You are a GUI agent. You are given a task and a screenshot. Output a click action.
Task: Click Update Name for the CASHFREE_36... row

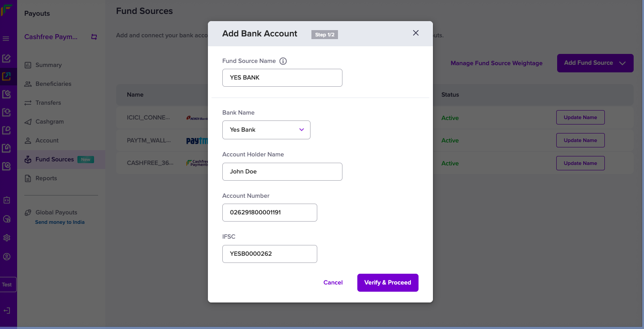pos(581,163)
